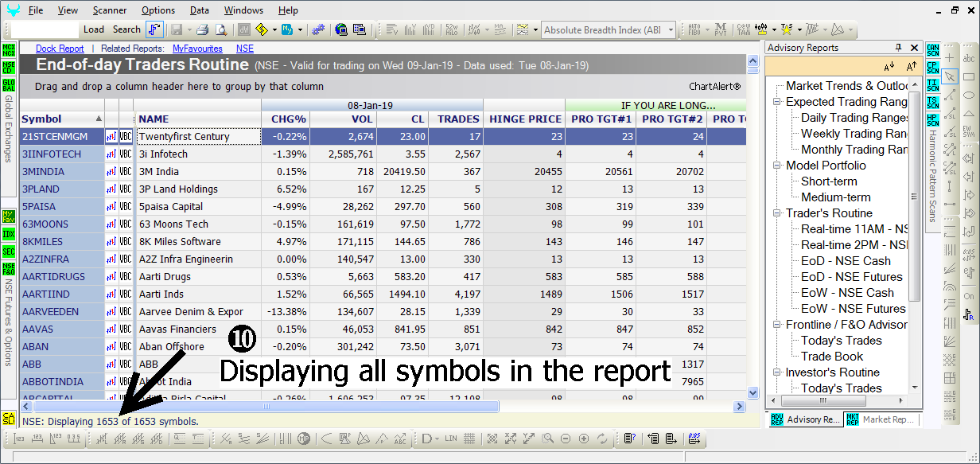Click the print icon in the toolbar
Viewport: 980px width, 464px height.
tap(202, 29)
